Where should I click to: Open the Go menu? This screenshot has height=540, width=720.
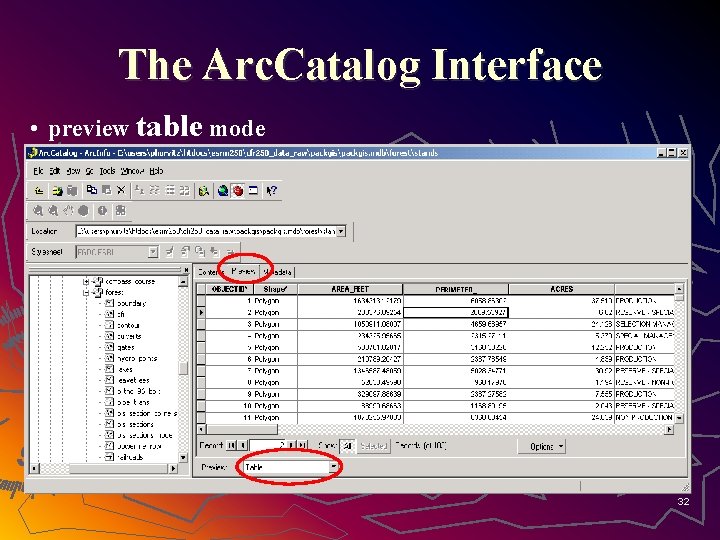[90, 171]
